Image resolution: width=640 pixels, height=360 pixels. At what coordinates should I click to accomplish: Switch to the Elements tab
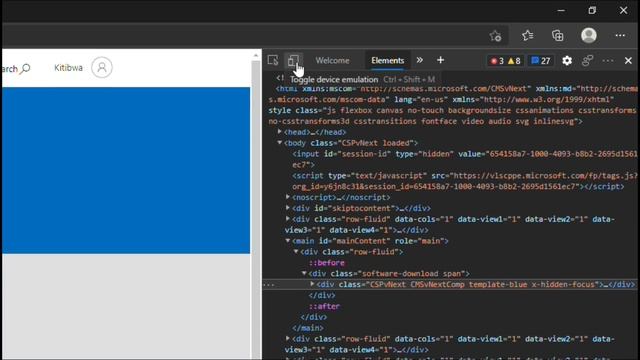pyautogui.click(x=387, y=60)
